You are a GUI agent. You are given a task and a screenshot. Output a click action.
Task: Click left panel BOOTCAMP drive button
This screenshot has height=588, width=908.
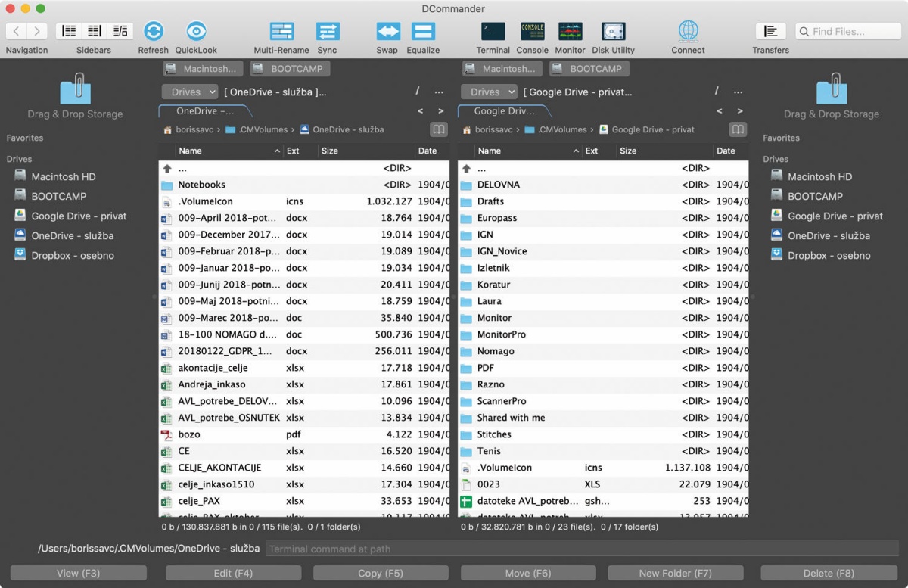click(290, 68)
